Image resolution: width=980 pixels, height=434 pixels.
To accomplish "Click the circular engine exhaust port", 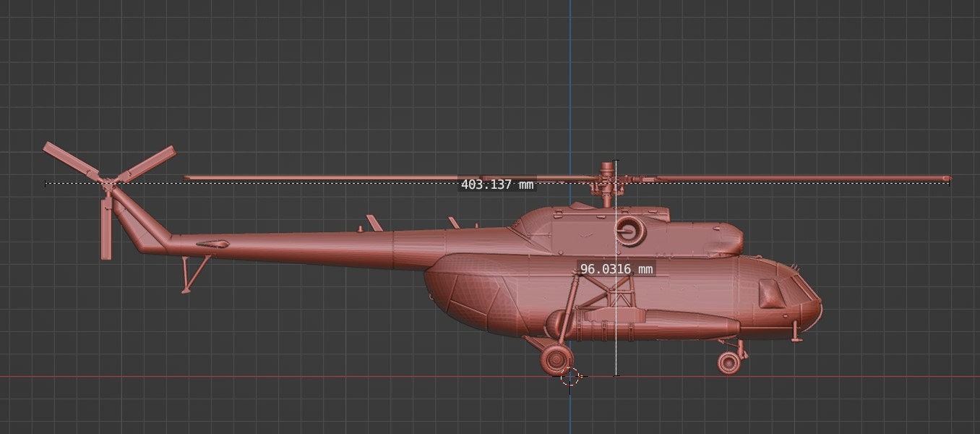I will [629, 231].
